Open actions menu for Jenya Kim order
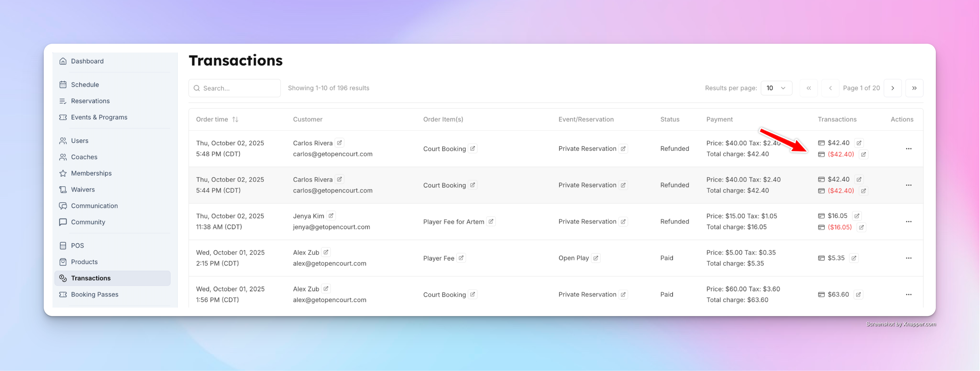This screenshot has width=980, height=371. pyautogui.click(x=908, y=221)
